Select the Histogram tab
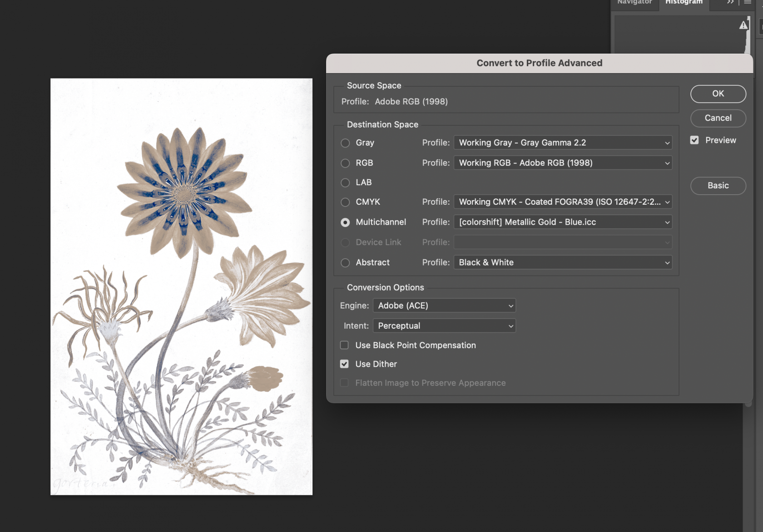The width and height of the screenshot is (763, 532). coord(684,3)
